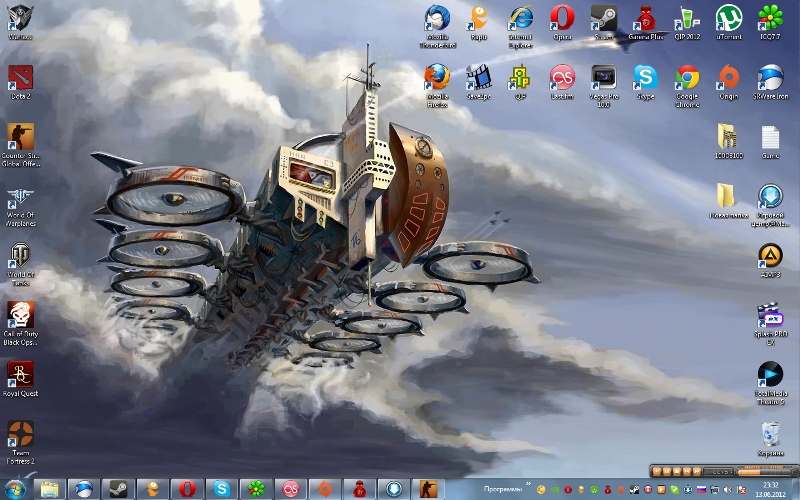This screenshot has height=500, width=800.
Task: Click the Save2pc filmstrip icon
Action: [479, 82]
